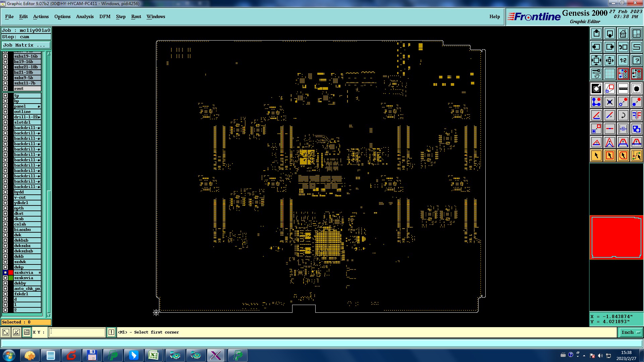Toggle the checkbox for layer biaozhu
644x362 pixels.
coord(5,230)
